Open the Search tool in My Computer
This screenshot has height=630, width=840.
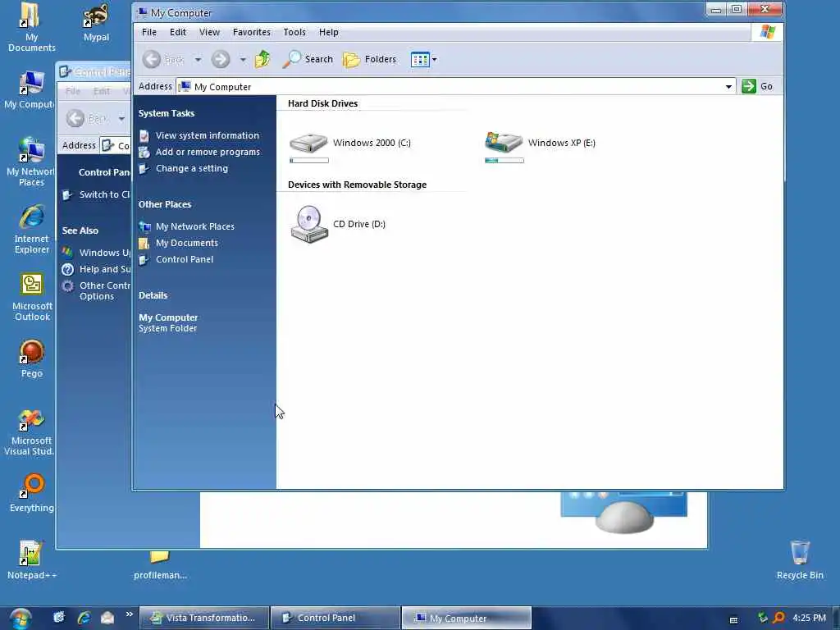(x=308, y=59)
